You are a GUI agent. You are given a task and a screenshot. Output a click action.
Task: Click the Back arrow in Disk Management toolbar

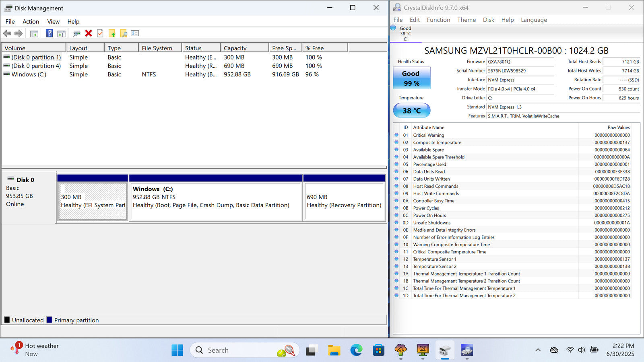tap(7, 33)
